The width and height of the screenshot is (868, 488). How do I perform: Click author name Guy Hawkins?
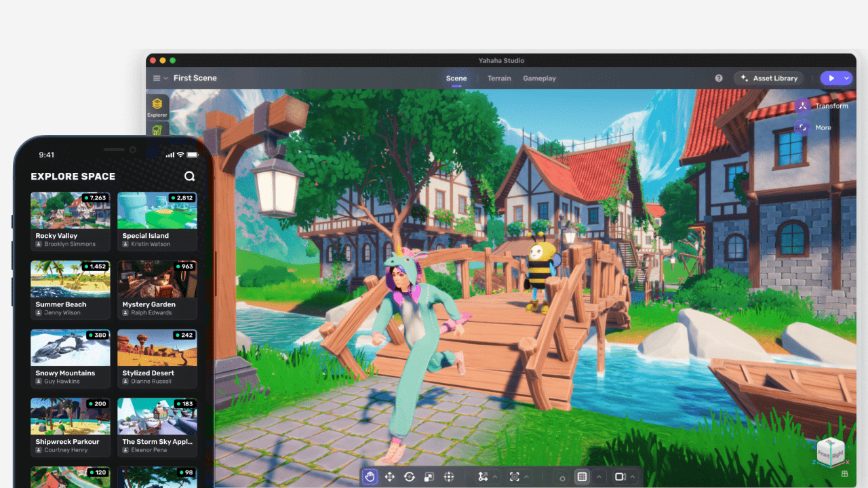tap(62, 381)
